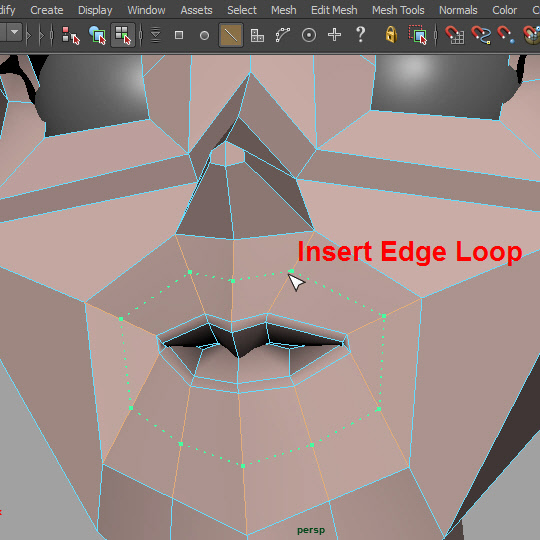Click the green edge loop point under cursor
540x540 pixels.
(x=291, y=271)
